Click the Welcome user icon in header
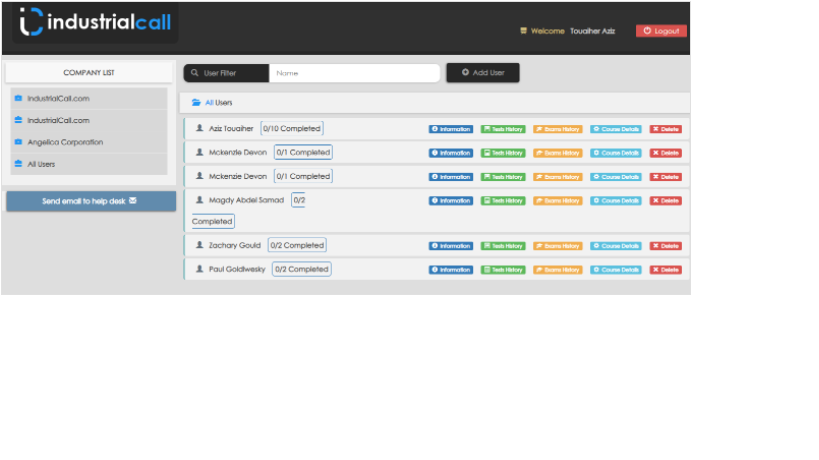 (x=523, y=31)
